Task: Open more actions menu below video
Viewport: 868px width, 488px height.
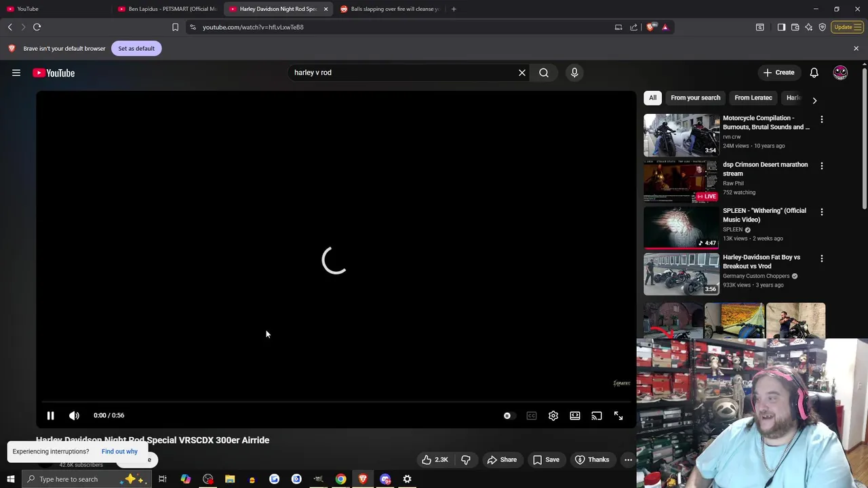Action: pos(628,460)
